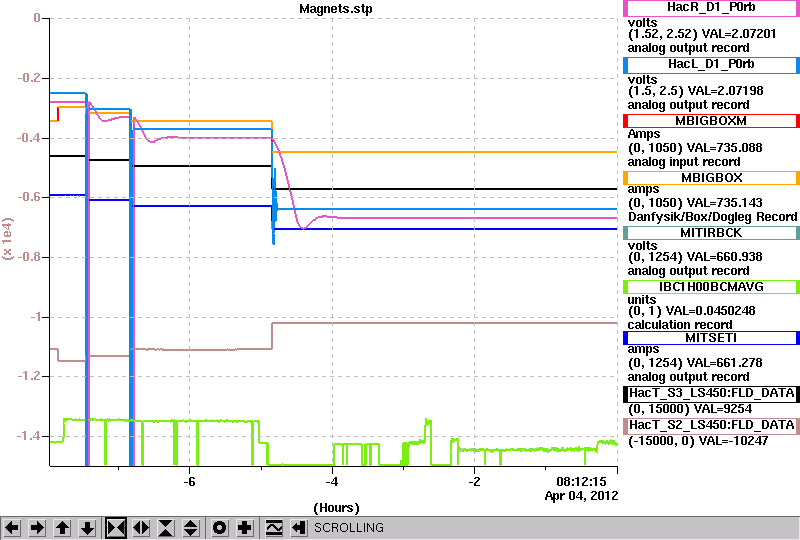This screenshot has width=800, height=540.
Task: Pan the graph right with the right arrow
Action: point(37,528)
